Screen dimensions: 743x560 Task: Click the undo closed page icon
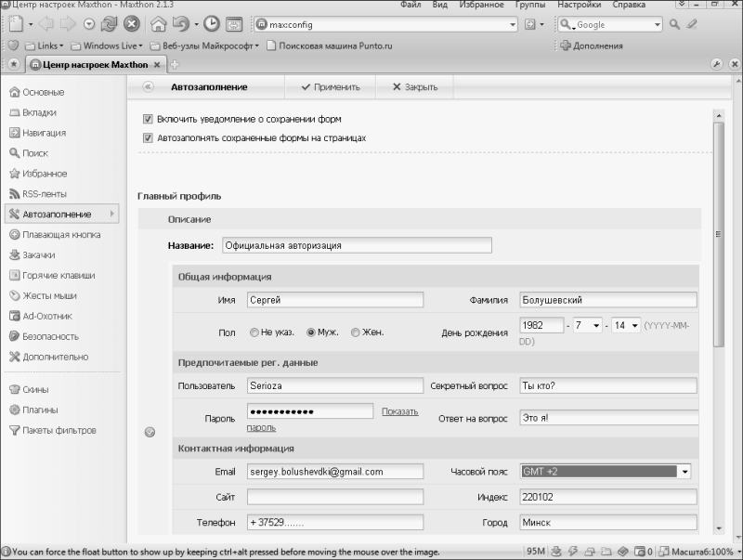click(180, 24)
